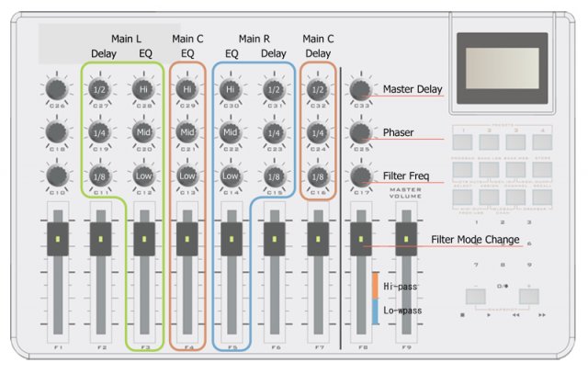Click the Phaser knob C25
The width and height of the screenshot is (588, 374).
pyautogui.click(x=360, y=133)
